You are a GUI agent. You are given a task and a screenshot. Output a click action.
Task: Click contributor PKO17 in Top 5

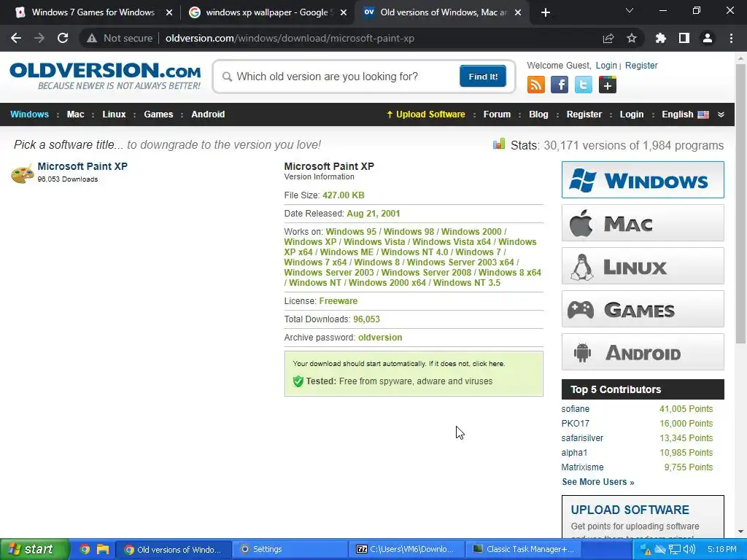(x=575, y=424)
